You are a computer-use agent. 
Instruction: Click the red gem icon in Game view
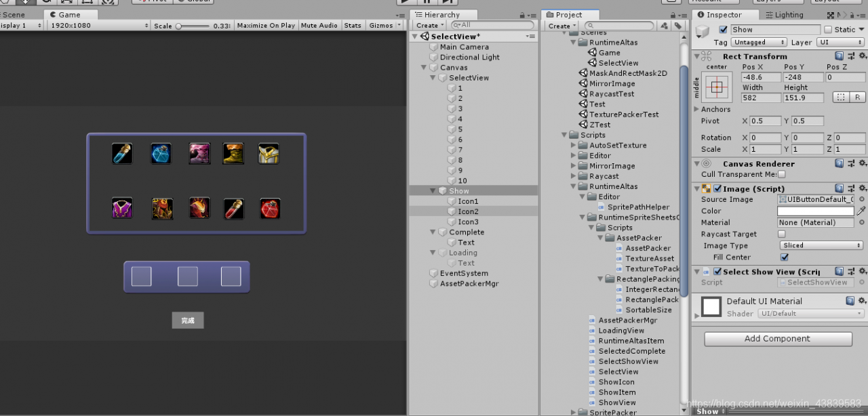[270, 208]
